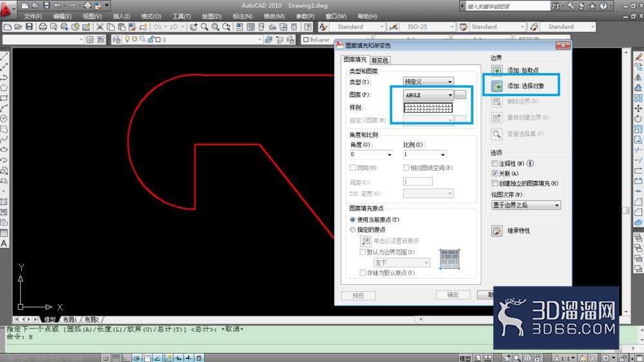Toggle the Lineweight display button in the status bar

click(x=189, y=358)
